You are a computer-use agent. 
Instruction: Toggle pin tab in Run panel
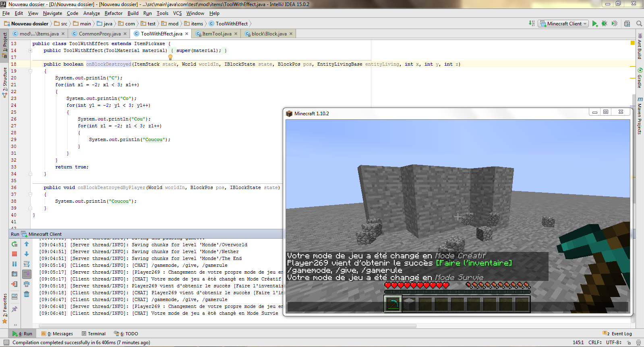[x=14, y=309]
